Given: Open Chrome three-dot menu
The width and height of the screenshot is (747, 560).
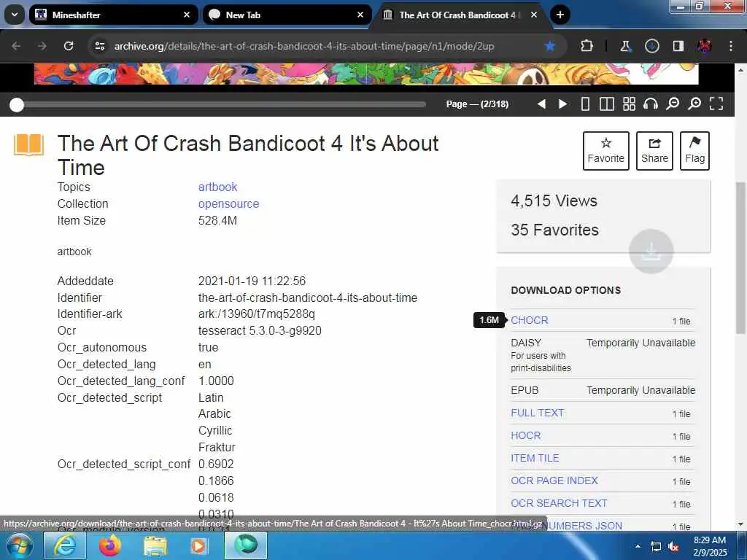Looking at the screenshot, I should point(731,46).
